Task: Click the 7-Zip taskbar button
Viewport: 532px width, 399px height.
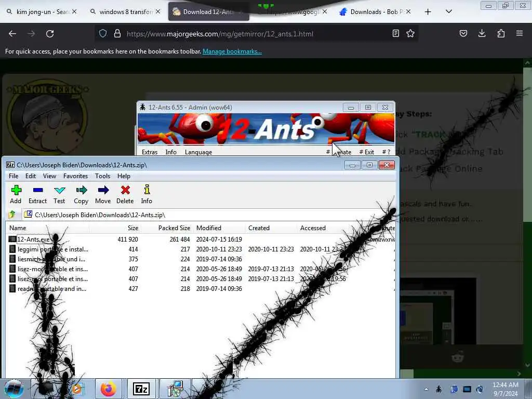Action: click(141, 389)
